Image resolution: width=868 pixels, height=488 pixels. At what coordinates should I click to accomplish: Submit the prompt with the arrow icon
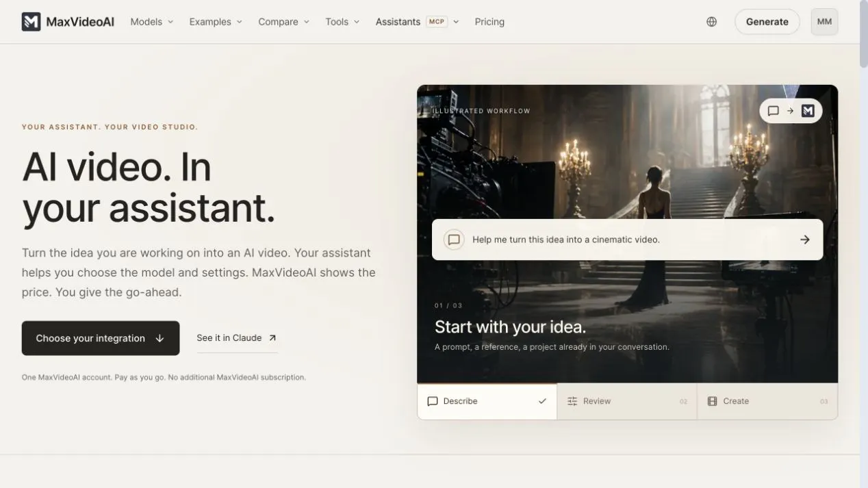[805, 240]
